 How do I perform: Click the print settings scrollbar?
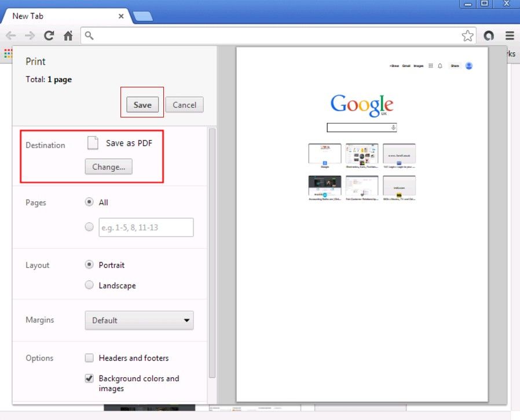(213, 253)
